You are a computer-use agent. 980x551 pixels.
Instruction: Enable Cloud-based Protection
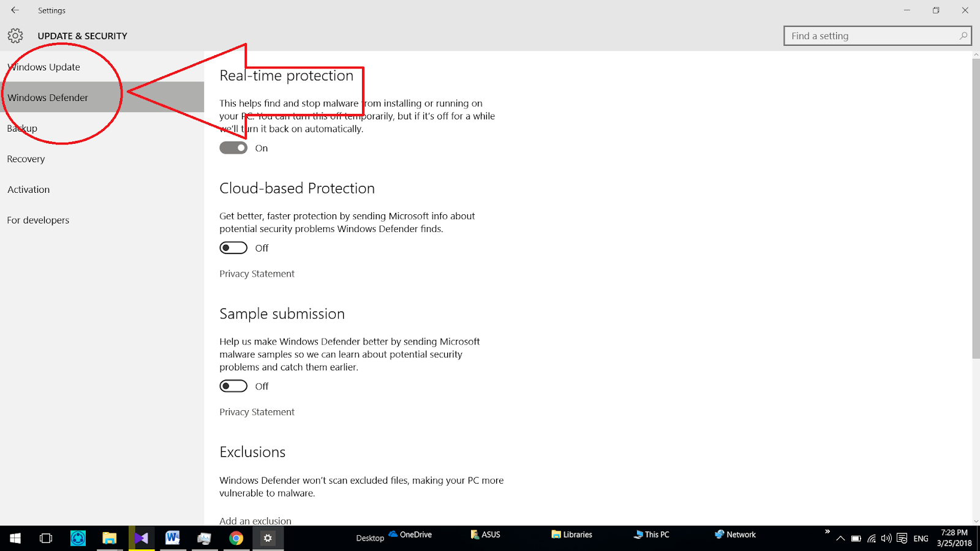233,247
